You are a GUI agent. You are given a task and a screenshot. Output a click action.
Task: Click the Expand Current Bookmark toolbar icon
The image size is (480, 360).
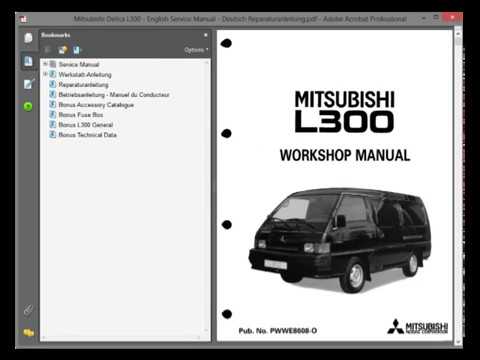(77, 50)
